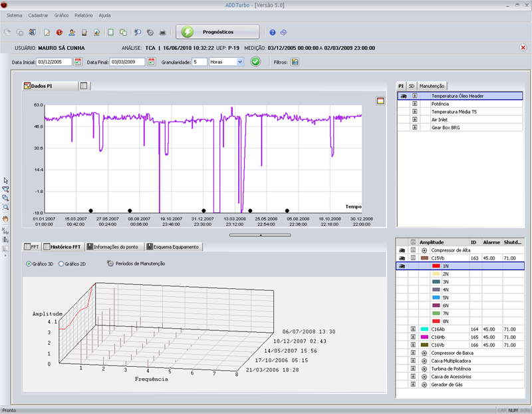Open the Cadastrar menu

point(38,15)
